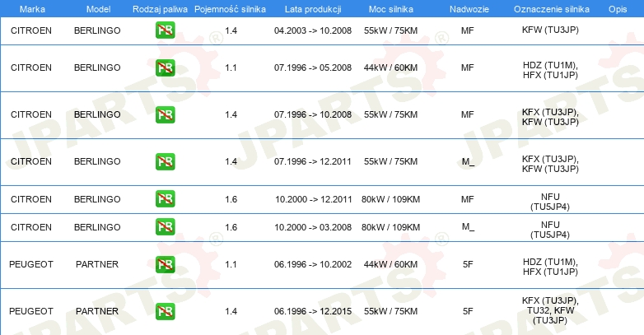This screenshot has width=644, height=335.
Task: Click fuel icon in Berlingo 10.2000 -> 12.2011 row
Action: point(165,199)
